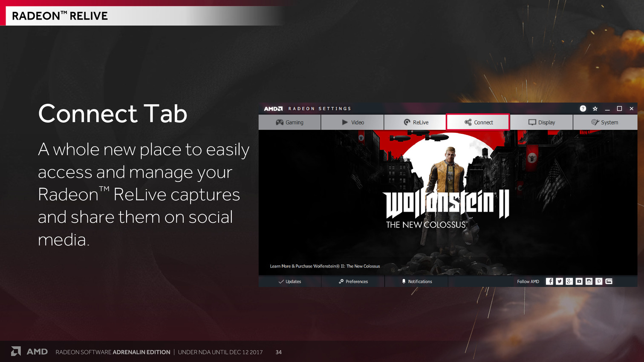Open the Gaming tab
644x362 pixels.
pyautogui.click(x=290, y=122)
